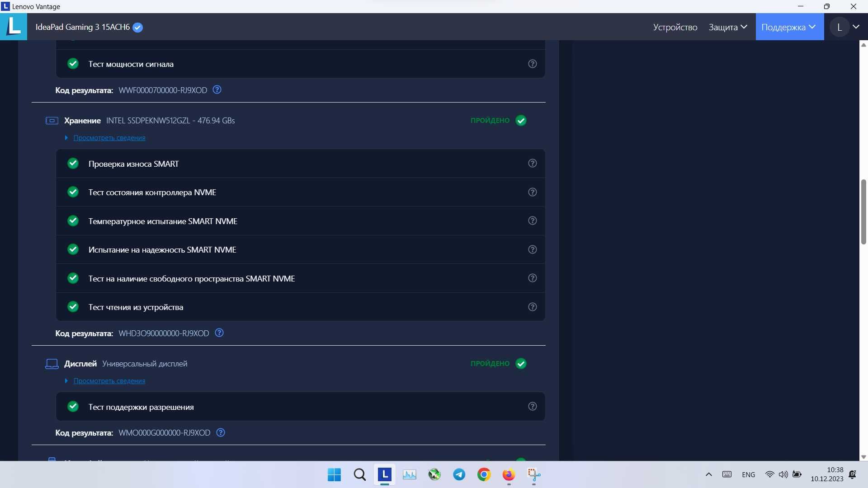Open Windows Start menu
This screenshot has height=488, width=868.
[x=334, y=474]
